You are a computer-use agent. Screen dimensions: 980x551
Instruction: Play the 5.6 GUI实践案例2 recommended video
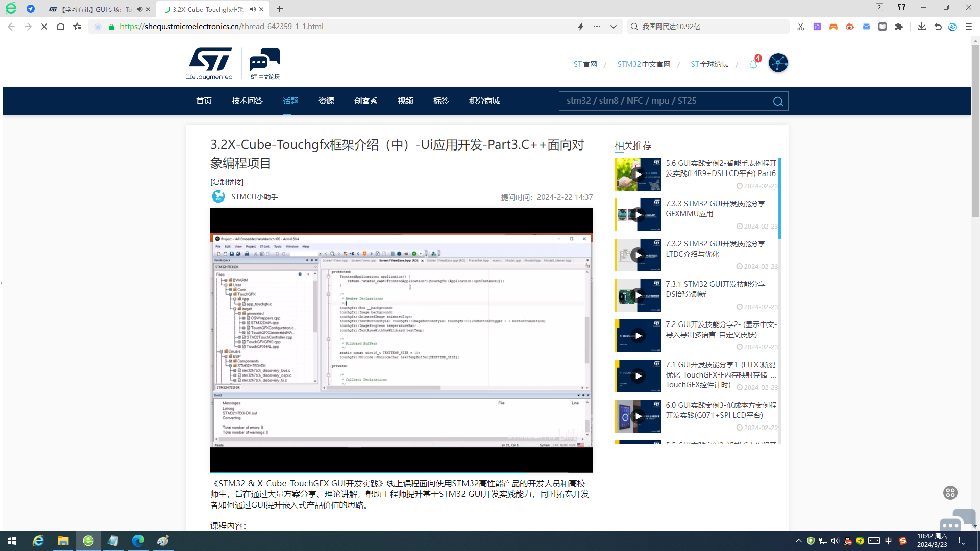(x=638, y=174)
